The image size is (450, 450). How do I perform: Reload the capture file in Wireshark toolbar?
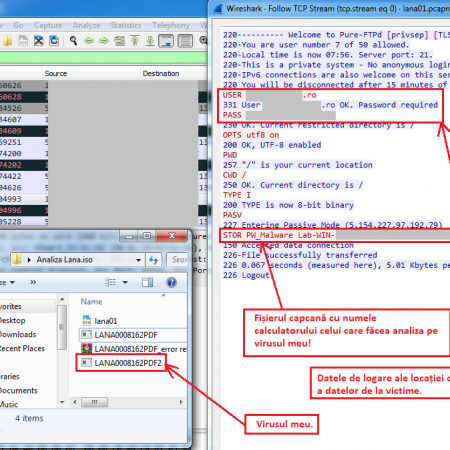click(x=54, y=41)
